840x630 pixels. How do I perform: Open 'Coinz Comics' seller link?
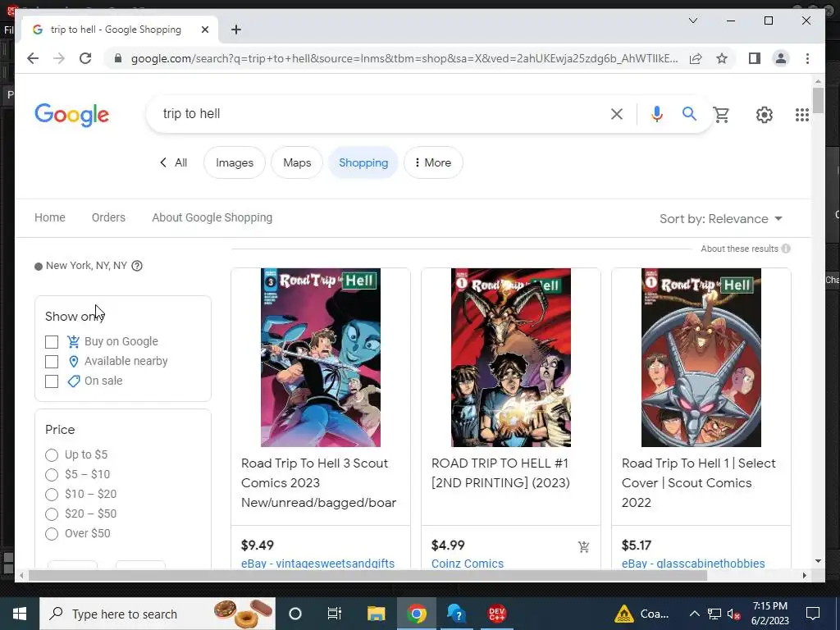[x=468, y=563]
